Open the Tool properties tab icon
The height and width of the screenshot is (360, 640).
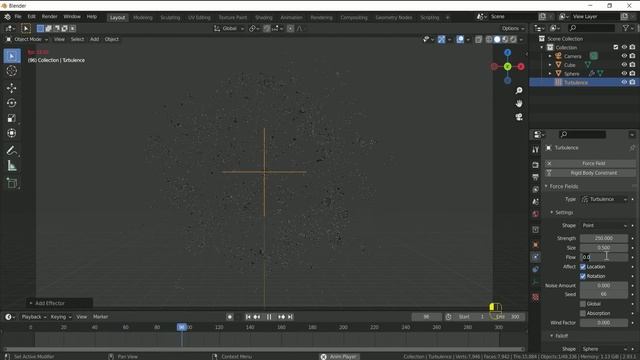click(x=536, y=150)
